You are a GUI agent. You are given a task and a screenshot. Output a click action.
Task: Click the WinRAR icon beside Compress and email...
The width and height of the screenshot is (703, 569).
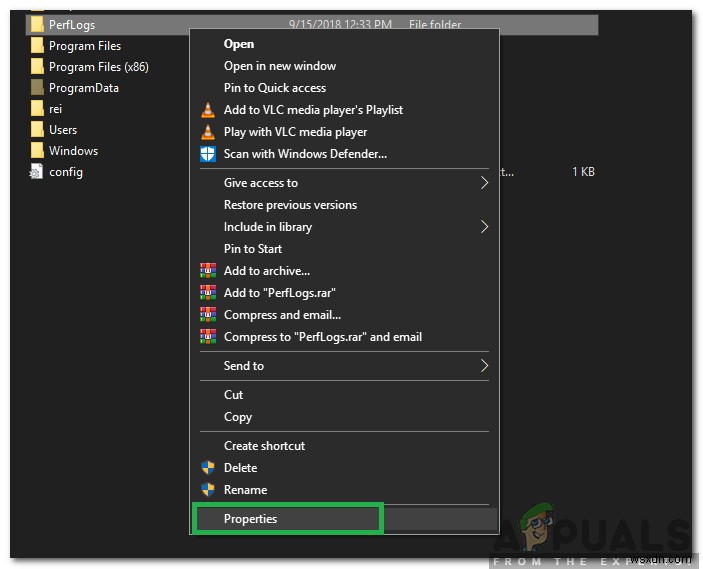(208, 314)
